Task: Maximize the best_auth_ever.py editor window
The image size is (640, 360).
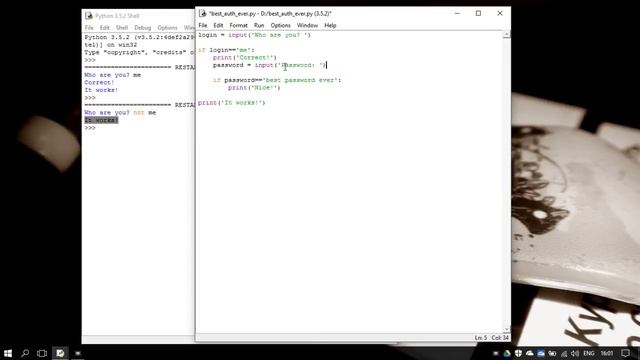Action: (x=478, y=13)
